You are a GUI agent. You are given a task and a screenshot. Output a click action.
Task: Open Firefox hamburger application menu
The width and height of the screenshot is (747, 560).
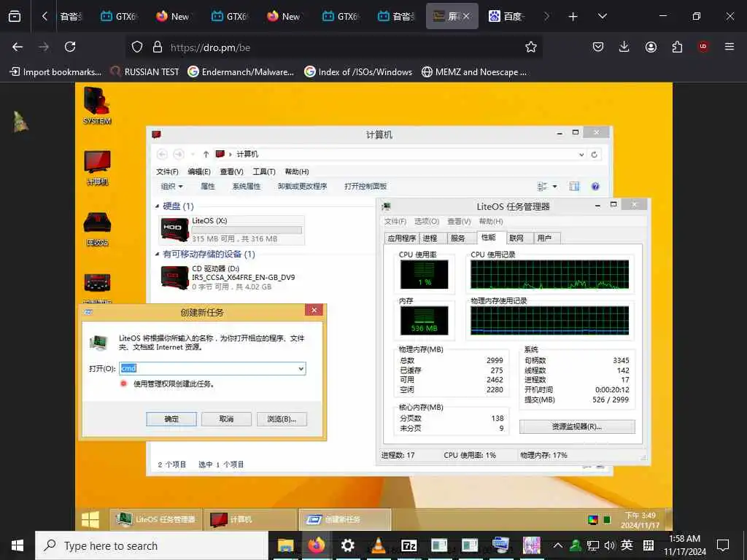tap(729, 47)
